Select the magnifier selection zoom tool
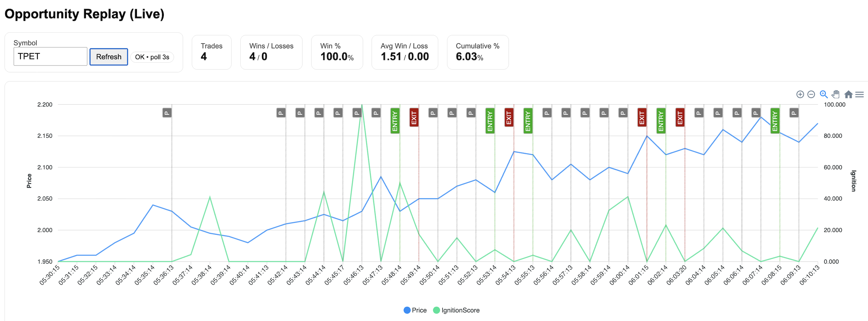The image size is (868, 321). click(824, 94)
